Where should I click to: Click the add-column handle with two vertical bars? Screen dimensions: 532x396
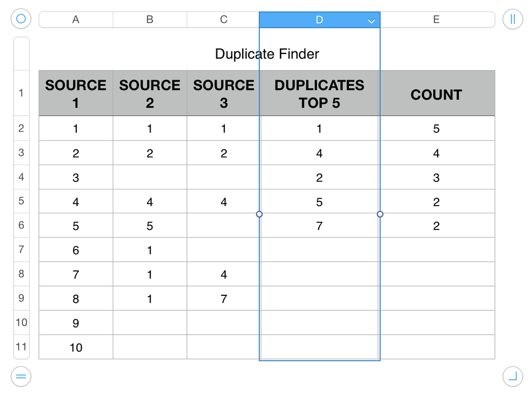tap(513, 19)
